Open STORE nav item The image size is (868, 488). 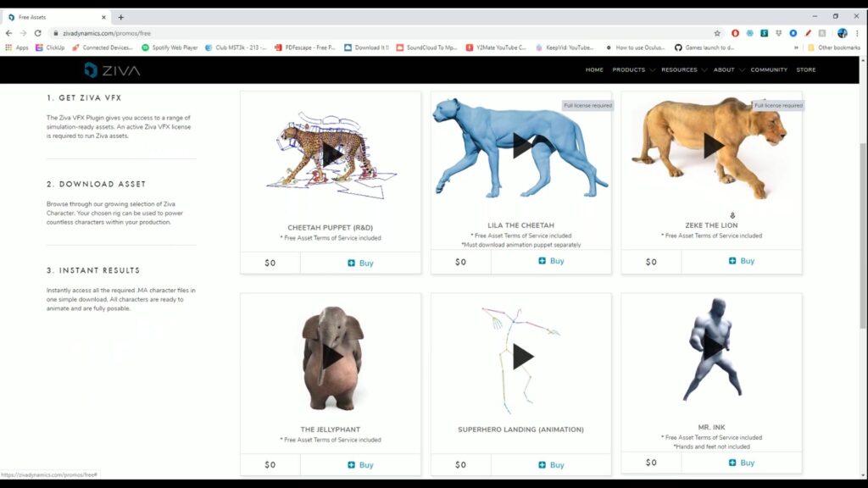click(x=806, y=69)
